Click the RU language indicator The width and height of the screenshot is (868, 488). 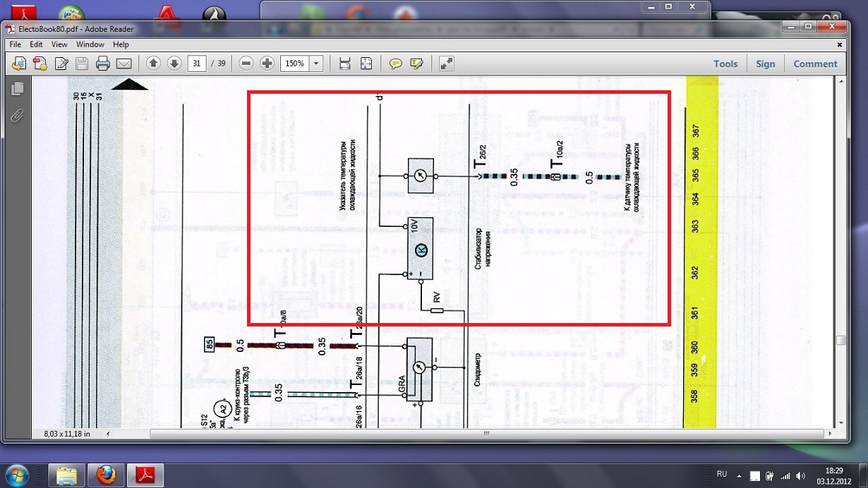(x=722, y=474)
